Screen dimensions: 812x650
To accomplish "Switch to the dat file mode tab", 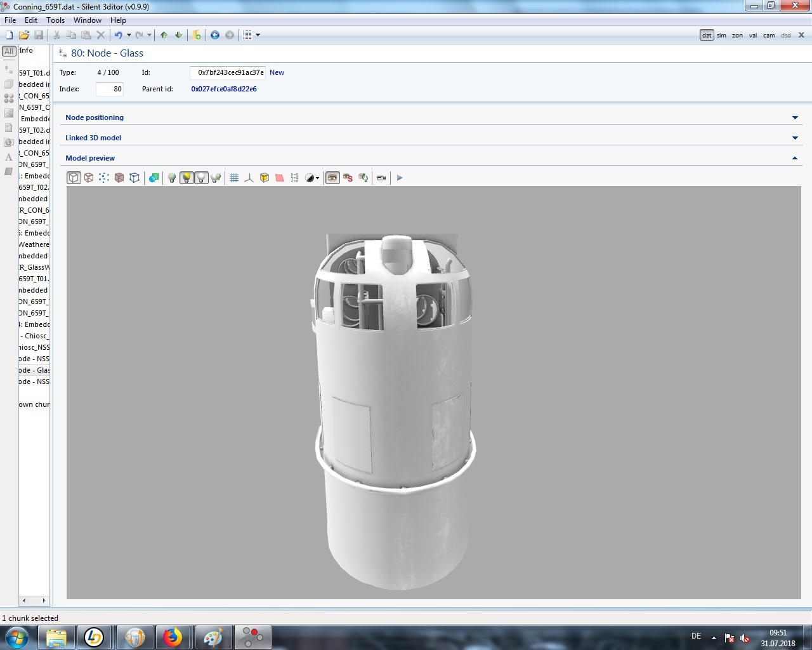I will click(x=707, y=36).
